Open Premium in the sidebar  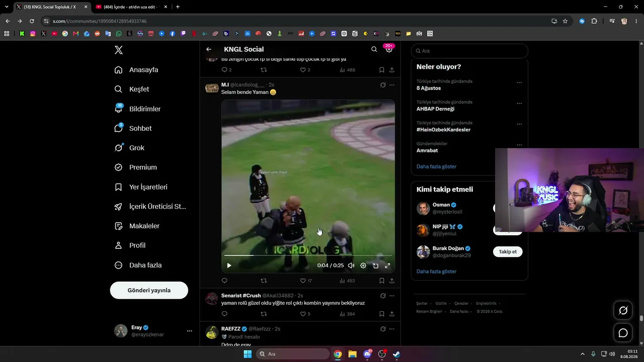(135, 167)
